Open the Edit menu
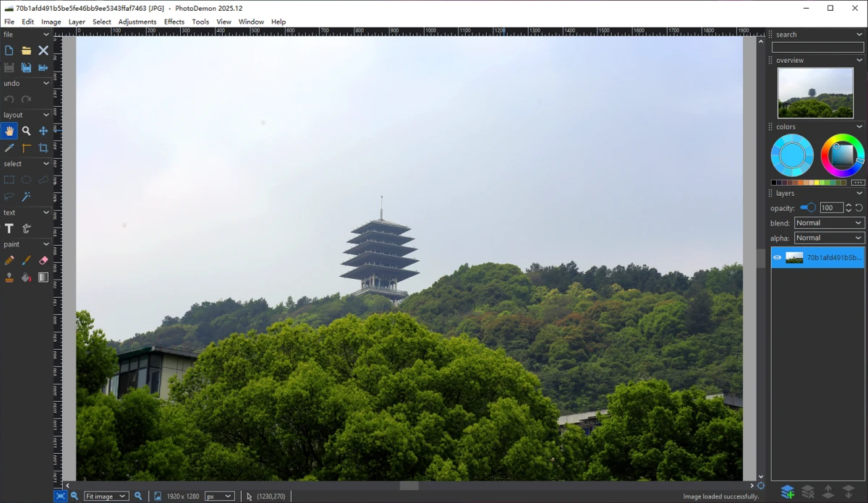 coord(27,22)
